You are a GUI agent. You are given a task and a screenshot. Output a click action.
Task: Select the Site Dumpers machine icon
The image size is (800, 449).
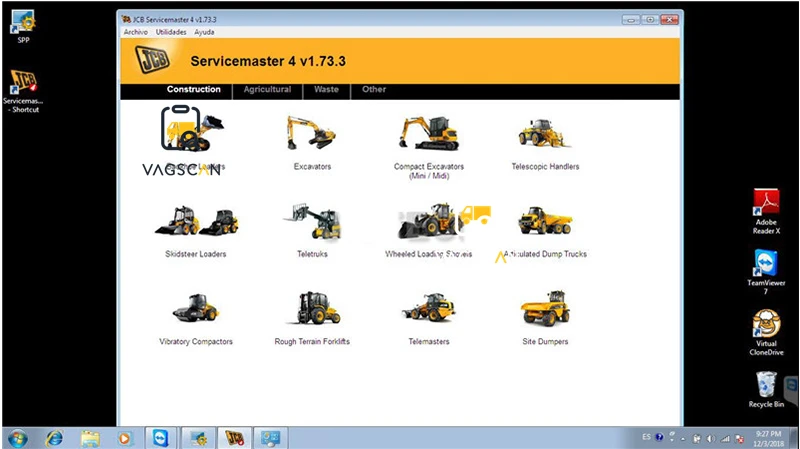coord(545,308)
